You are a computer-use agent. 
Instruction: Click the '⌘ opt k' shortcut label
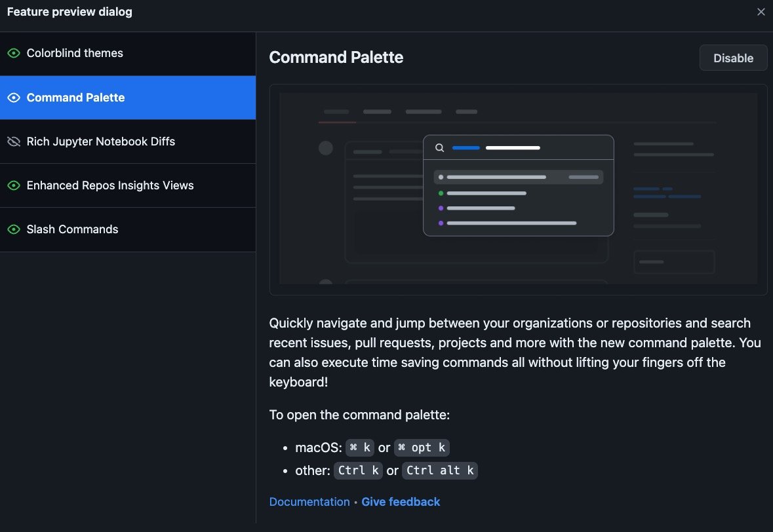pyautogui.click(x=422, y=447)
